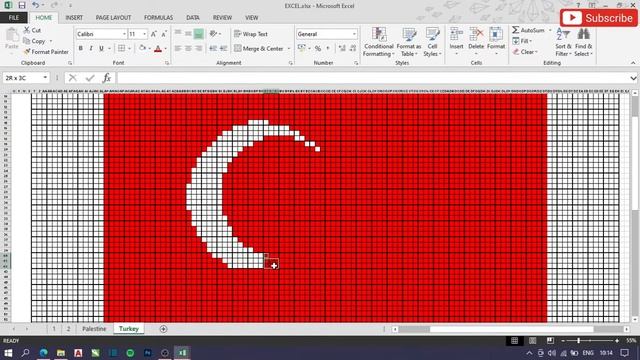640x360 pixels.
Task: Open the font size dropdown
Action: 144,34
